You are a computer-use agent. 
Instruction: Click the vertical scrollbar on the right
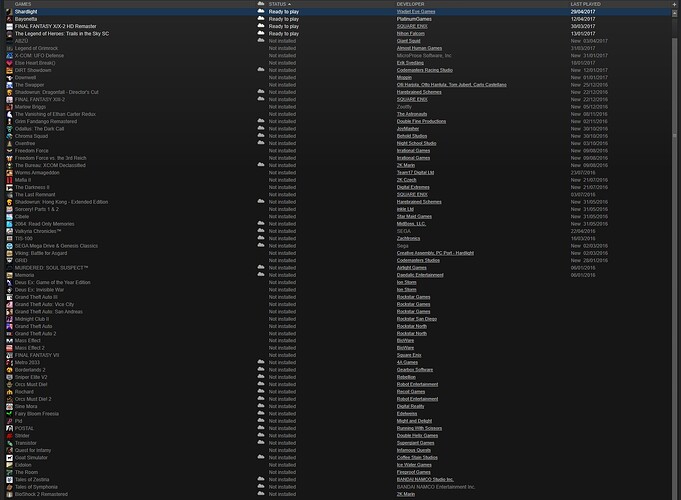676,250
